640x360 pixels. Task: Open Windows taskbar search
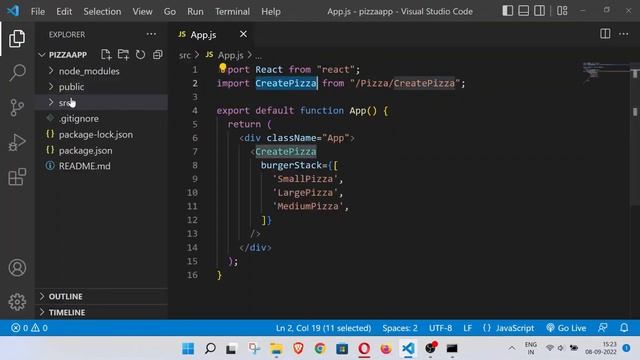[210, 349]
